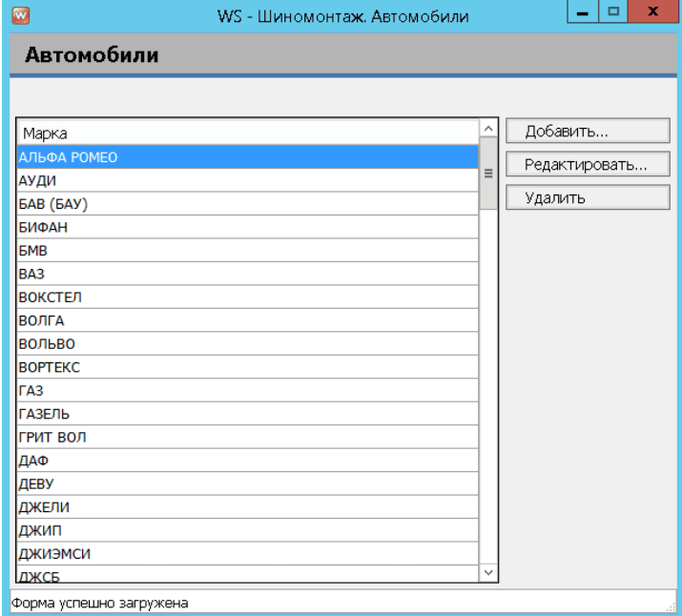Pick the БМВ brand row
This screenshot has height=616, width=682.
[248, 251]
